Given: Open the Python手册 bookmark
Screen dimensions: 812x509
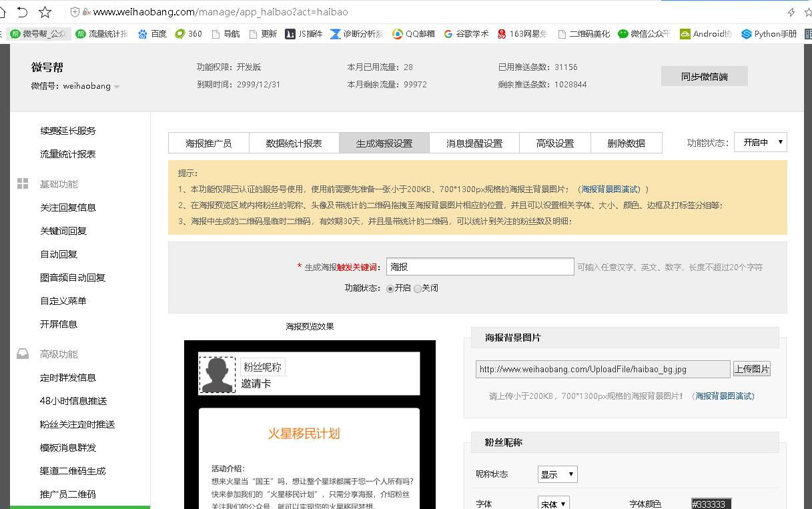Looking at the screenshot, I should 769,33.
